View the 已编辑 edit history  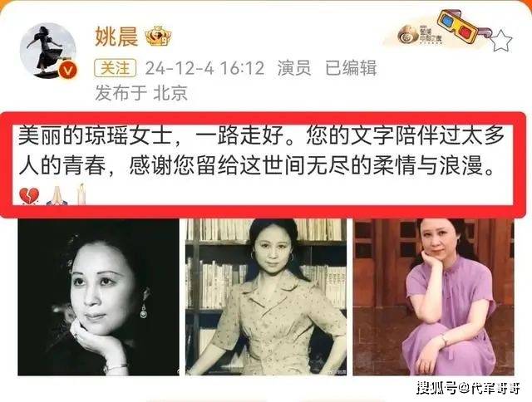point(351,68)
